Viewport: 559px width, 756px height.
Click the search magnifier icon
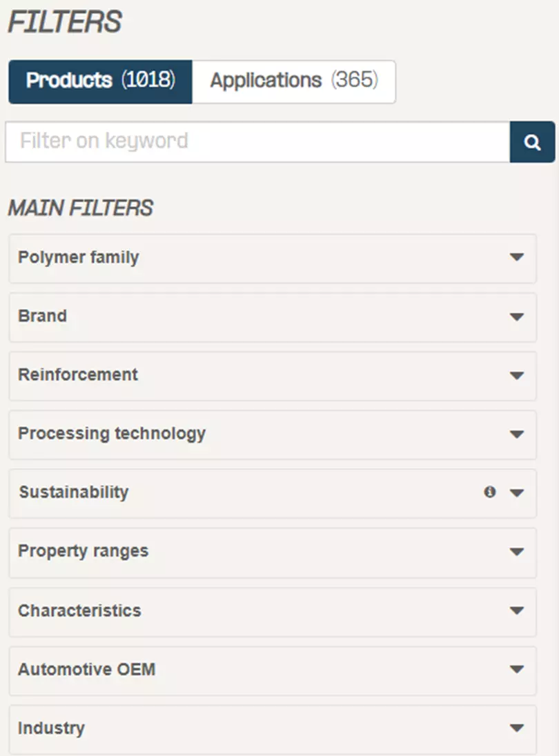point(532,141)
